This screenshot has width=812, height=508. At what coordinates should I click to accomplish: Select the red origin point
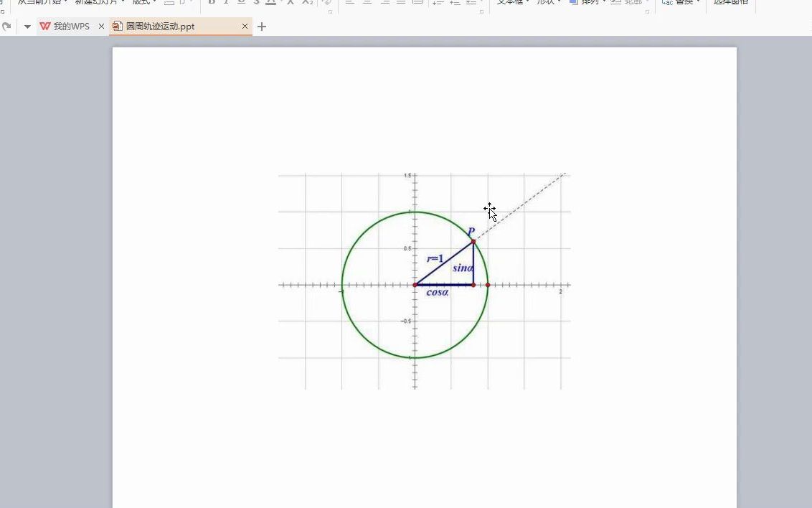tap(415, 285)
